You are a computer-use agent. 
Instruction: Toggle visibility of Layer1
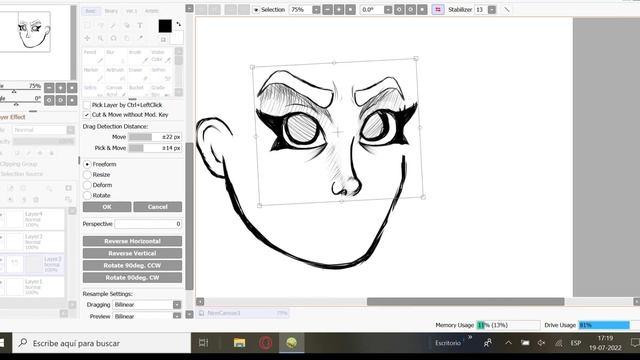[x=2, y=282]
